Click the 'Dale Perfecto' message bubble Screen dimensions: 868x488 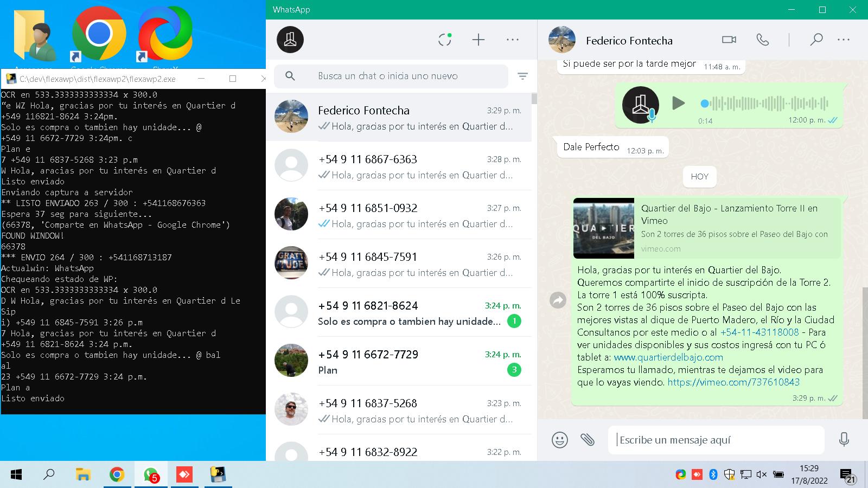pos(613,147)
